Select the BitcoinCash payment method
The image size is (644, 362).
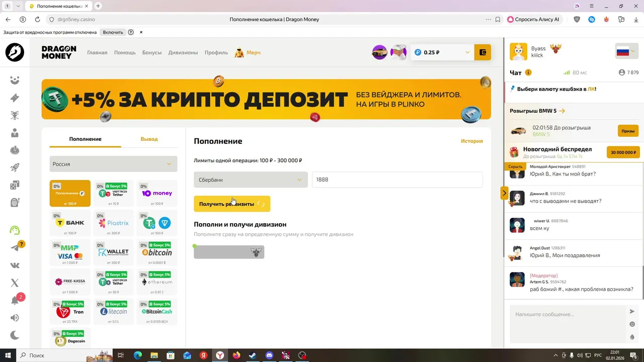157,311
